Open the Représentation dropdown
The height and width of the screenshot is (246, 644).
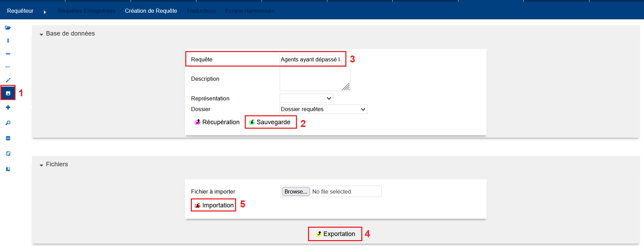click(306, 98)
